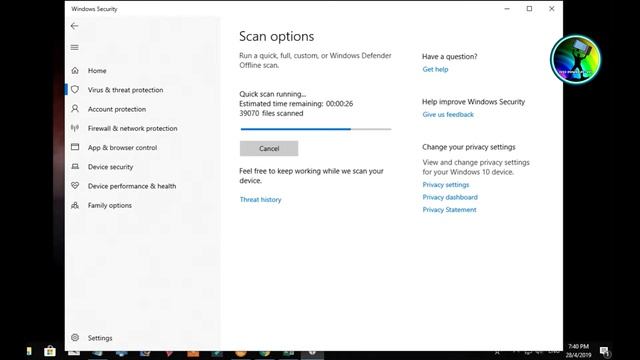
Task: Go to Family options
Action: click(x=110, y=205)
